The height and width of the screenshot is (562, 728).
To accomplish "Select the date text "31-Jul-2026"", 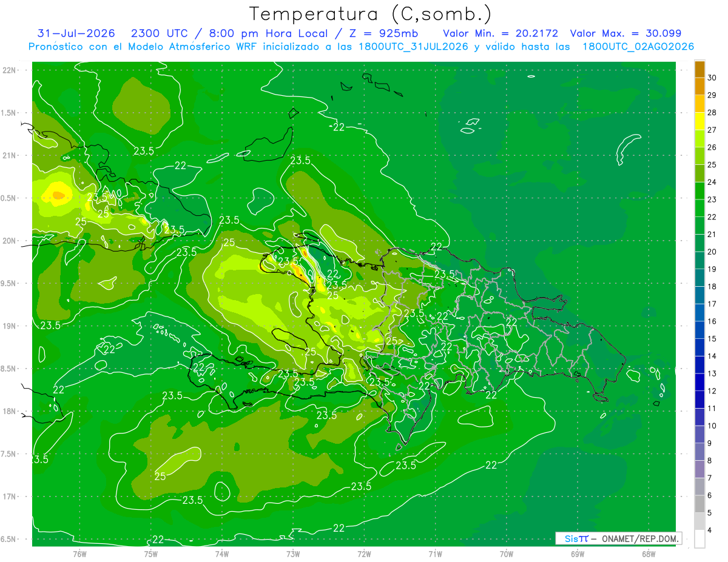I will 76,33.
